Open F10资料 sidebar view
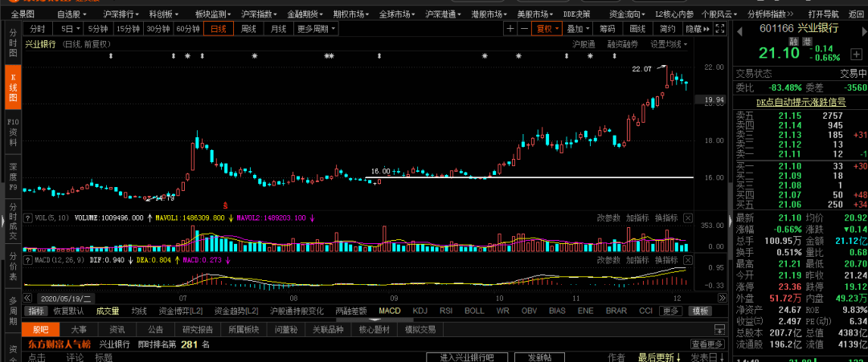The height and width of the screenshot is (362, 868). [x=13, y=132]
